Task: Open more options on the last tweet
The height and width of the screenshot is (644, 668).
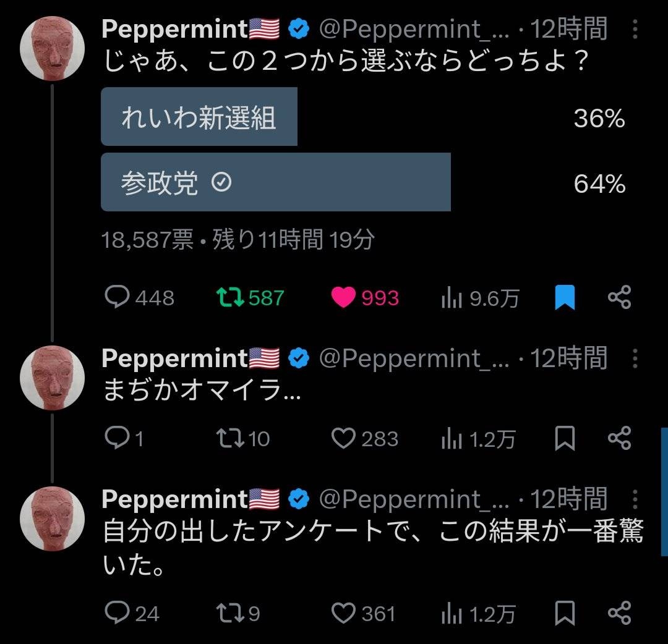Action: (x=635, y=499)
